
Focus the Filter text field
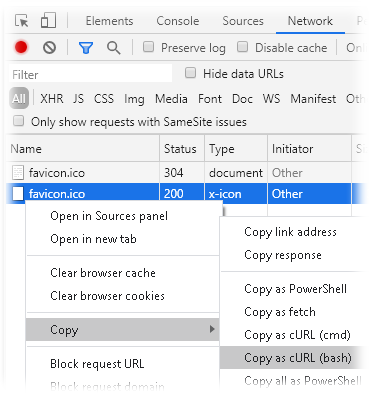(90, 74)
